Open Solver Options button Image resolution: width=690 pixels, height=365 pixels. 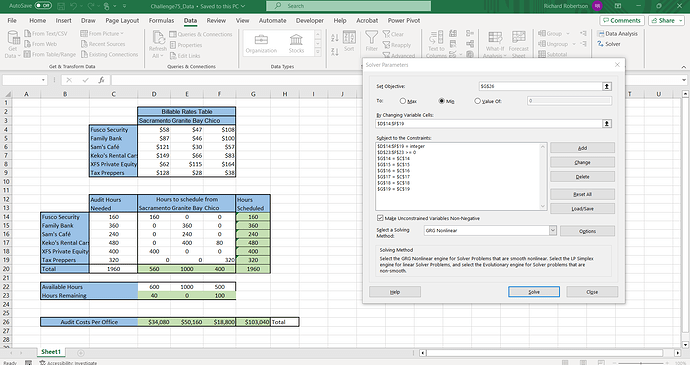(587, 231)
